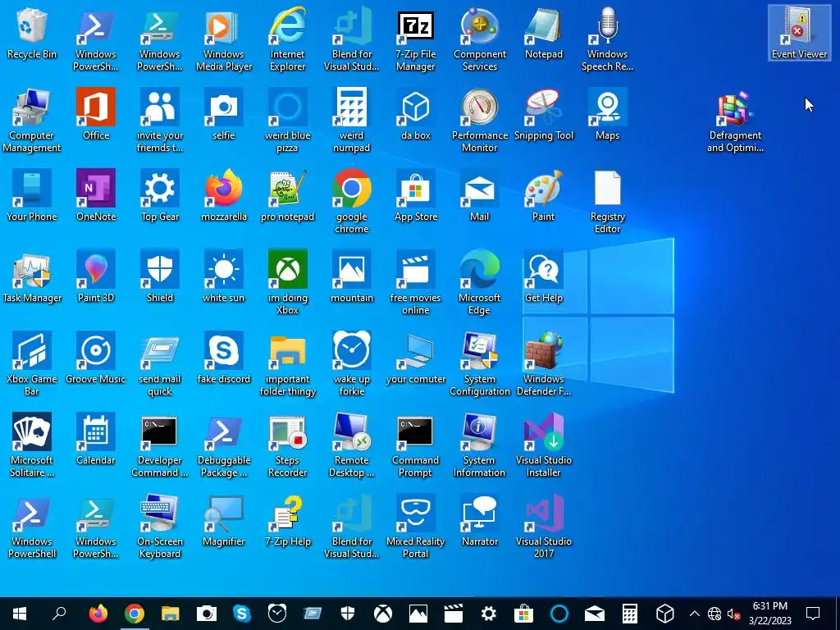Select the 'wake up forkie' alarm icon
Image resolution: width=840 pixels, height=630 pixels.
351,363
